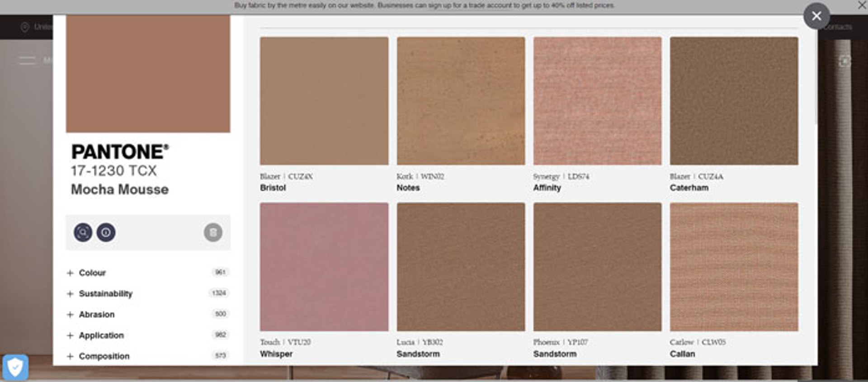This screenshot has height=382, width=868.
Task: Open the Phoenix Sandstorm swatch
Action: (x=597, y=267)
